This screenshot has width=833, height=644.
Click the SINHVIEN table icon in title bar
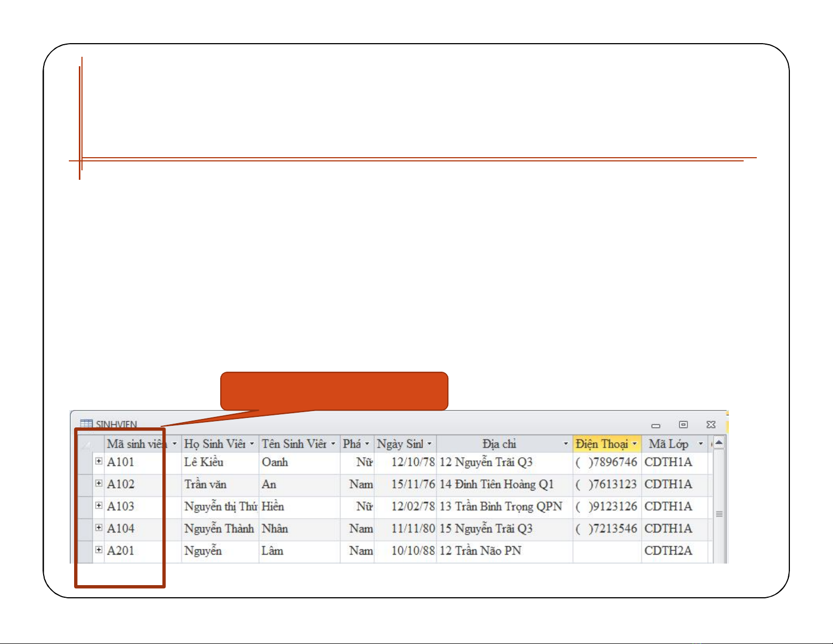[x=86, y=424]
